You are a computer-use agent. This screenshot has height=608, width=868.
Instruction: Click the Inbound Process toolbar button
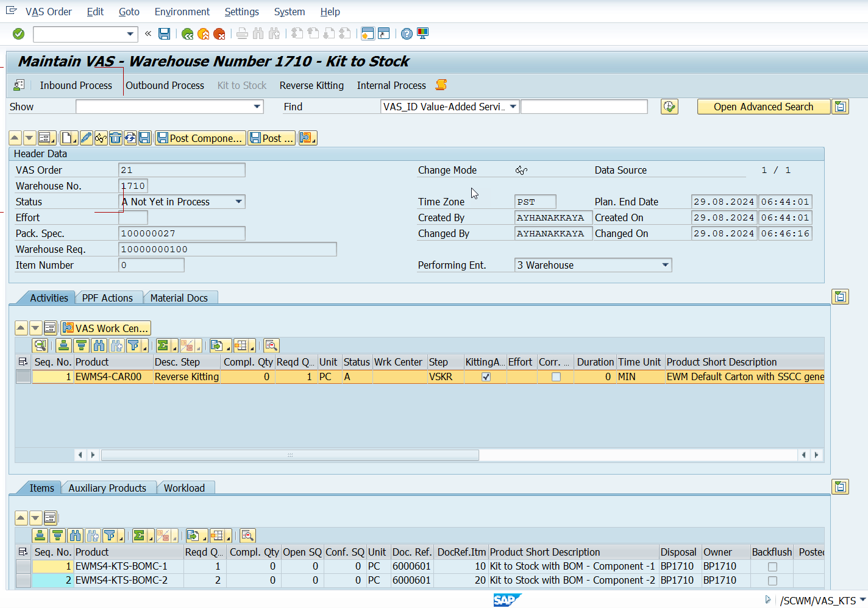76,85
